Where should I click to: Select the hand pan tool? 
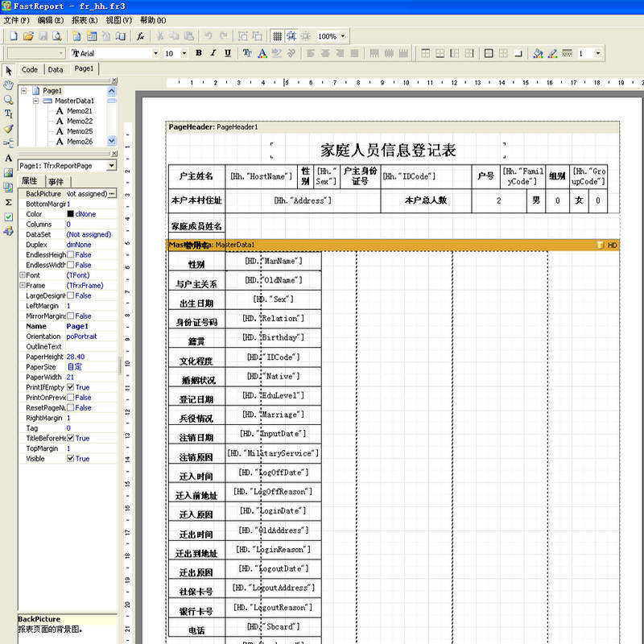coord(9,85)
